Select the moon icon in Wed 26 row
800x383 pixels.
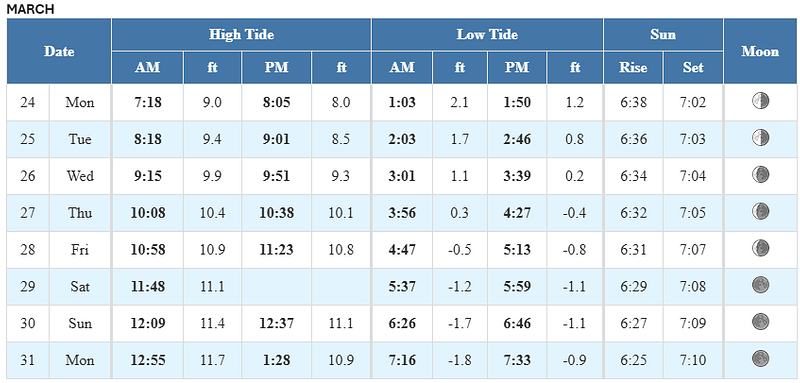click(x=760, y=174)
